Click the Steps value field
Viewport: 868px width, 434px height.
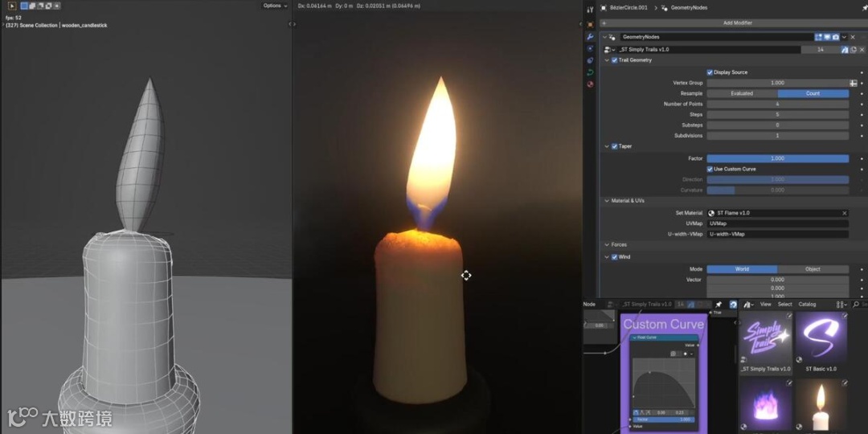[x=777, y=115]
